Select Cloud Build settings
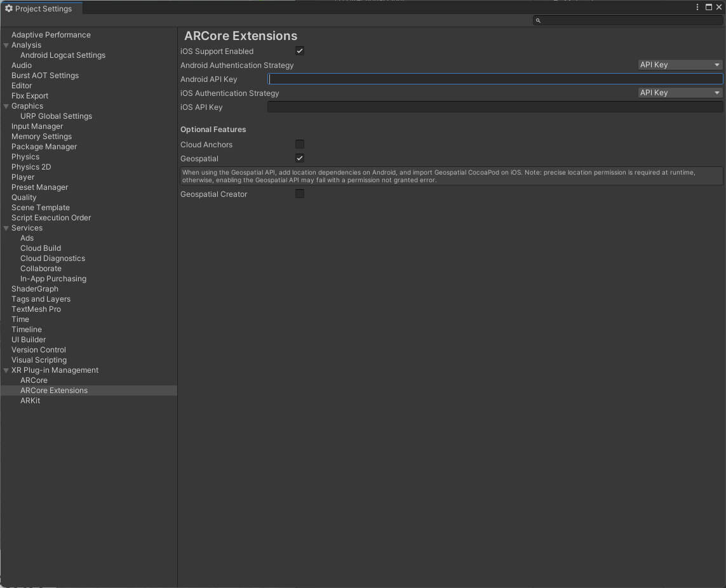Screen dimensions: 726x588 tap(40, 249)
